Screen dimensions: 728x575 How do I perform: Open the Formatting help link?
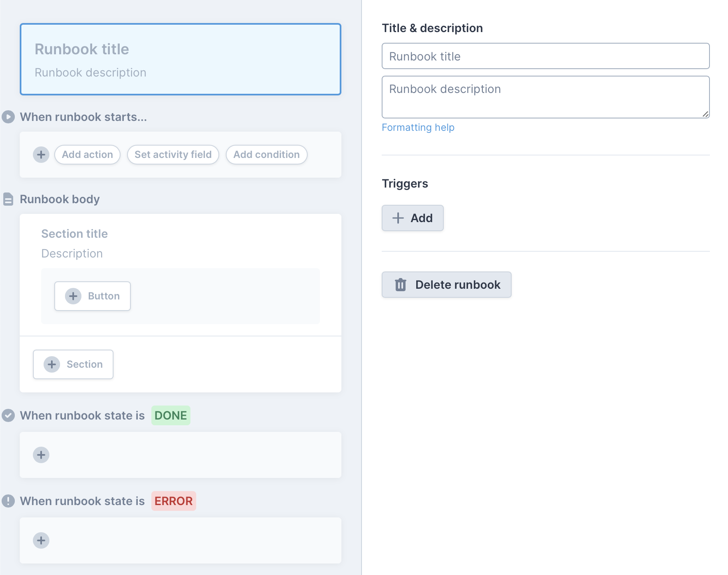(418, 128)
